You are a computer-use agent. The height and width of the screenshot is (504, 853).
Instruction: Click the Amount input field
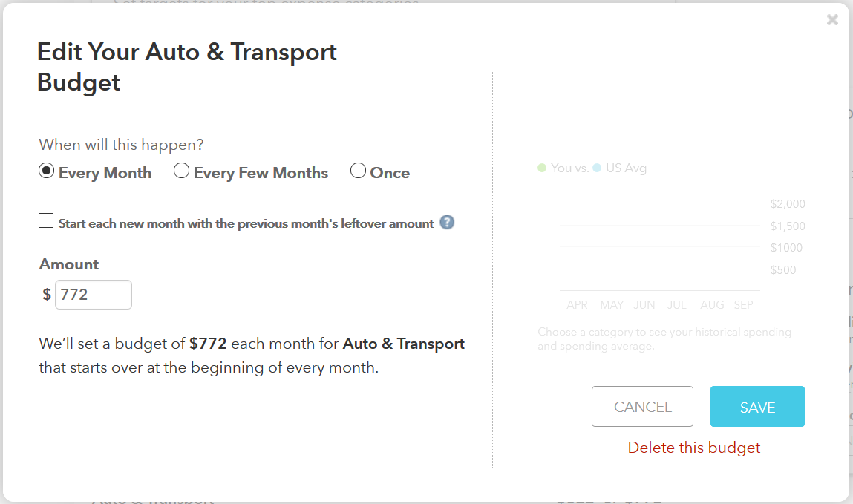[x=94, y=295]
